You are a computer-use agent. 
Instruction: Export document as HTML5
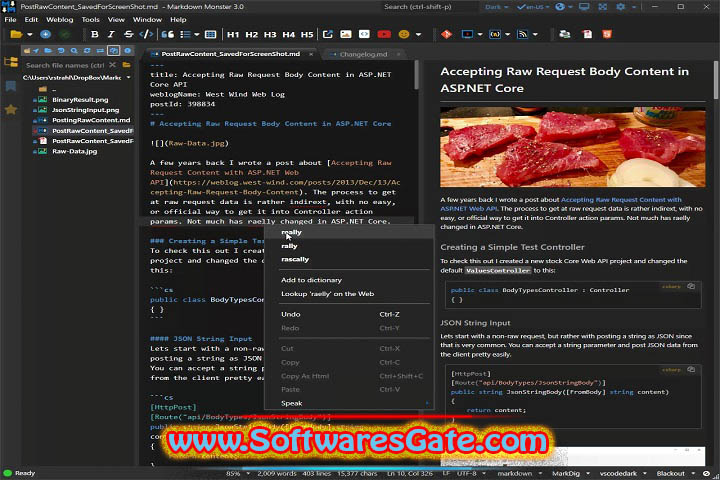point(607,34)
